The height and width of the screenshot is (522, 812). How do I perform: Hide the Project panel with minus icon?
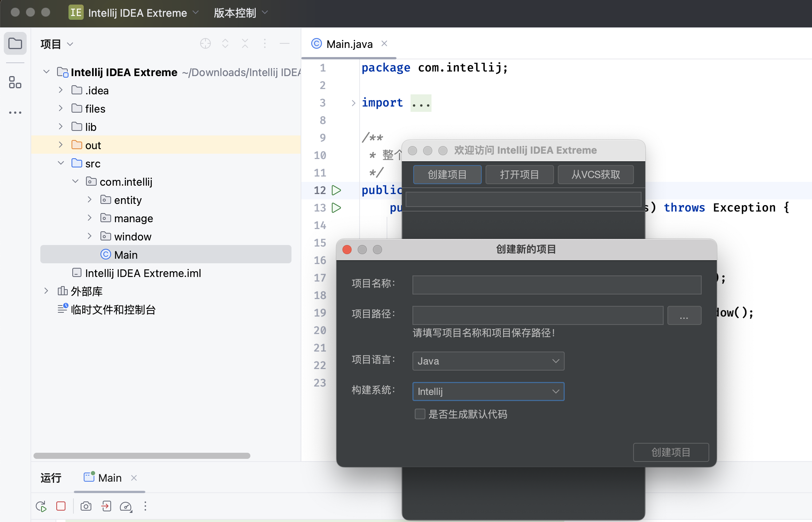point(285,43)
